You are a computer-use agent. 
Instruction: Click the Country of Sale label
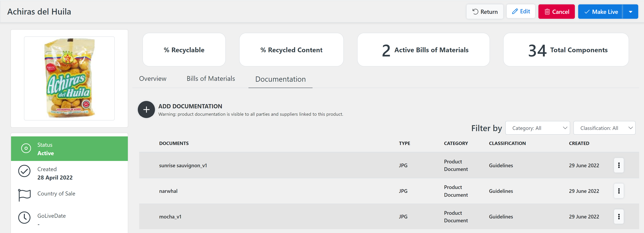(x=56, y=193)
